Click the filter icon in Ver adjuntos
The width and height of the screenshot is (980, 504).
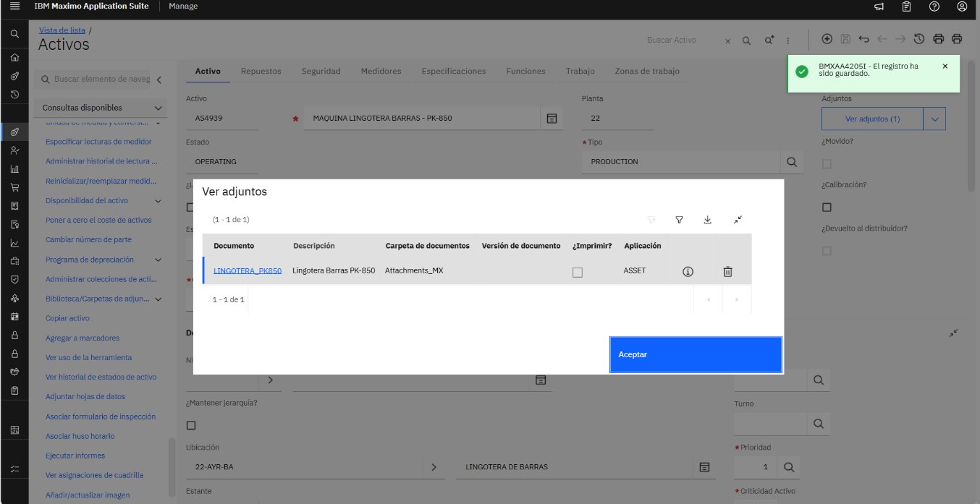(680, 220)
